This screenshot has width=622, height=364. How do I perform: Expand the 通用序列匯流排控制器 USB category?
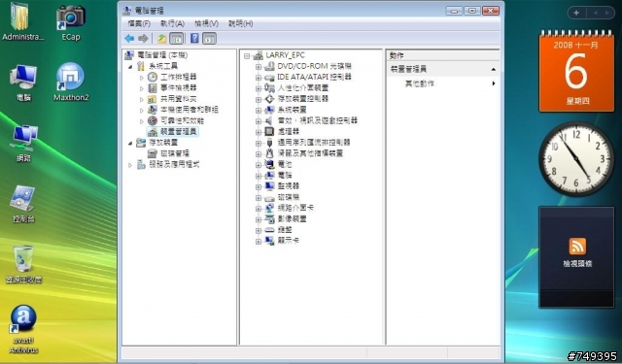click(259, 143)
